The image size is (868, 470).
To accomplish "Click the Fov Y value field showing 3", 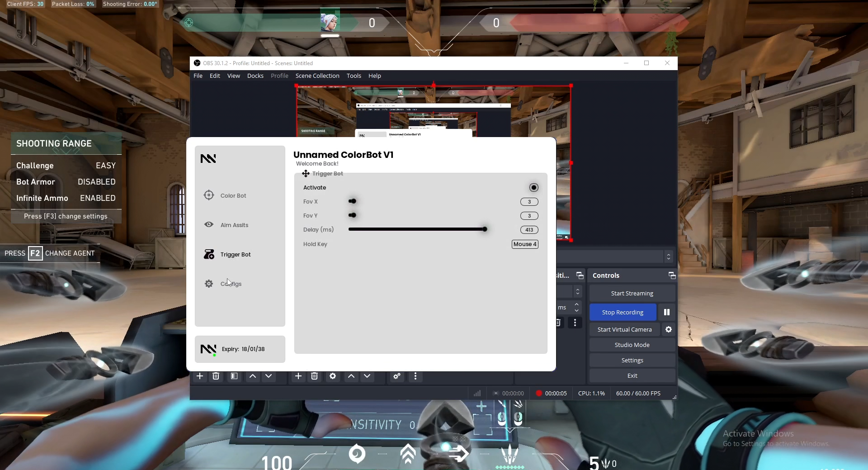I will click(x=529, y=216).
